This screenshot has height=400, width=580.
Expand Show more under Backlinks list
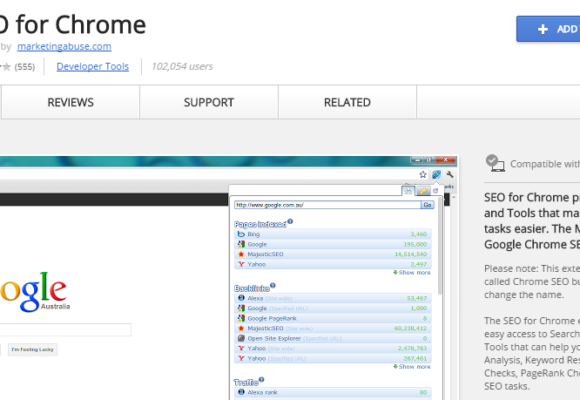[412, 367]
